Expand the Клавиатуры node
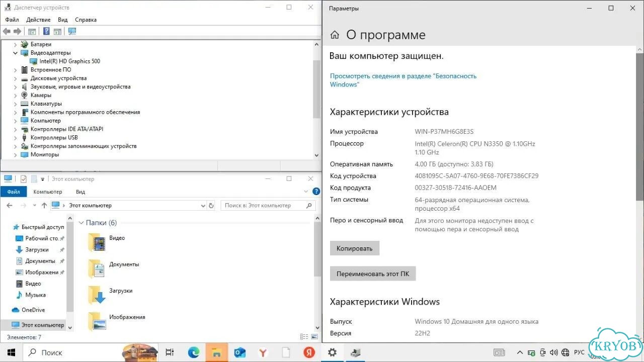 click(x=15, y=104)
